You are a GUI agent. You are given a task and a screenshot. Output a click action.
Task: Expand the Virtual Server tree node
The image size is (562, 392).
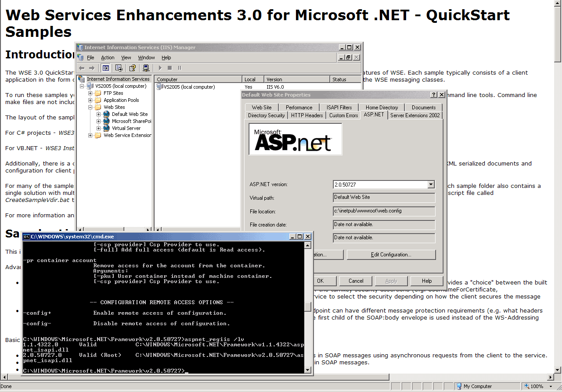(99, 128)
